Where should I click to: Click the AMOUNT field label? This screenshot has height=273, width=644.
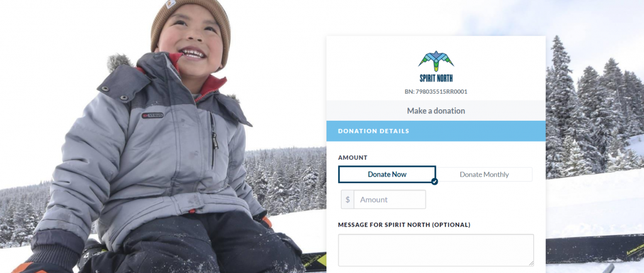352,158
